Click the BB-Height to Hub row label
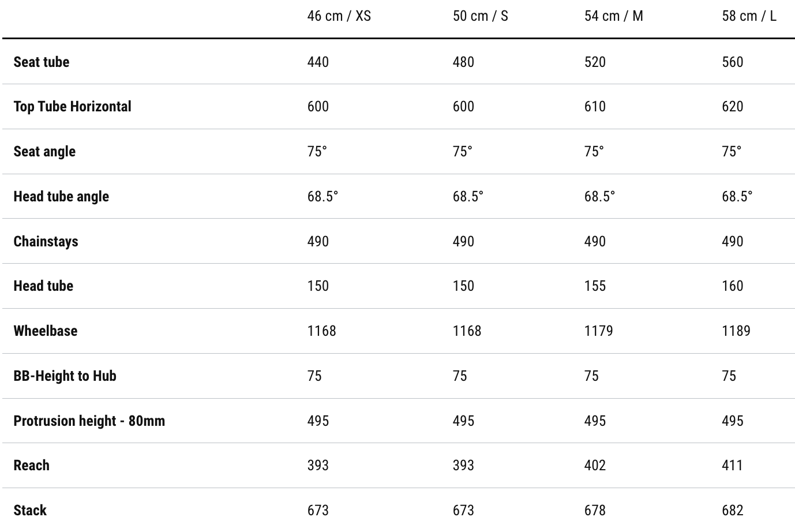 point(65,376)
